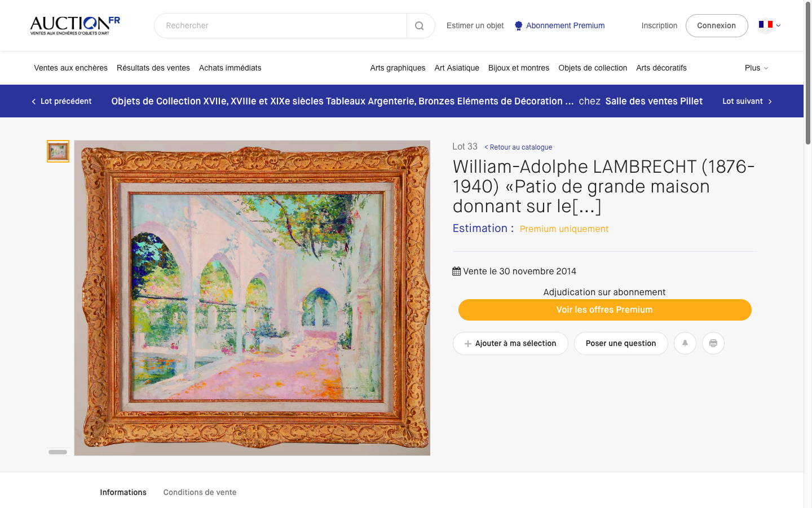The image size is (812, 508).
Task: Focus the Rechercher search field
Action: click(280, 26)
